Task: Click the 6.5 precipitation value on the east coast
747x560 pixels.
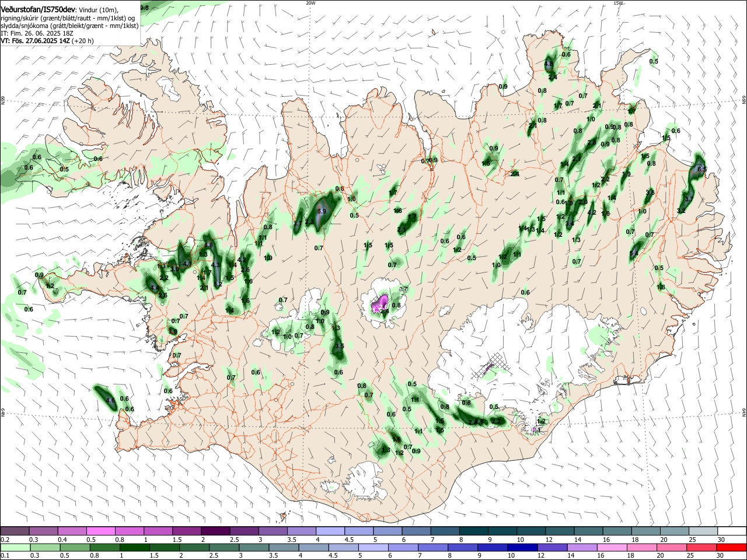Action: click(x=702, y=169)
